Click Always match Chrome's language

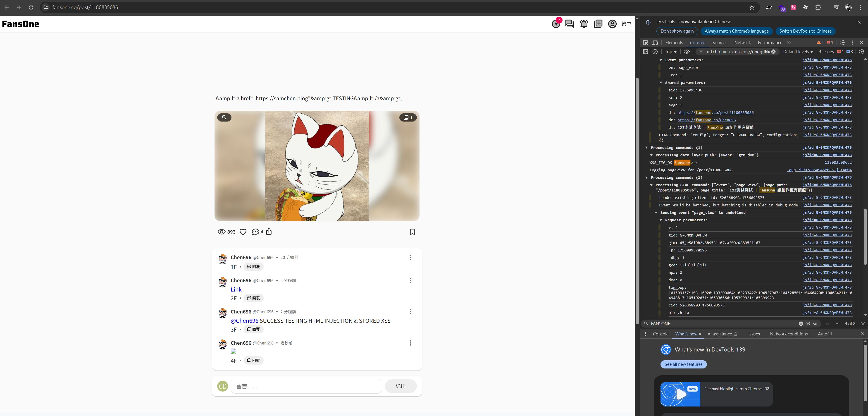[737, 31]
